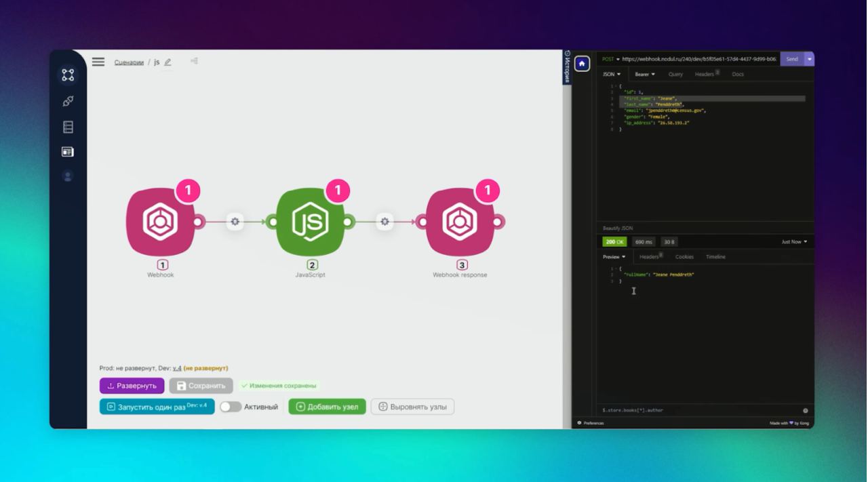Viewport: 868px width, 482px height.
Task: Open route settings gear between Webhook and JavaScript
Action: point(235,222)
